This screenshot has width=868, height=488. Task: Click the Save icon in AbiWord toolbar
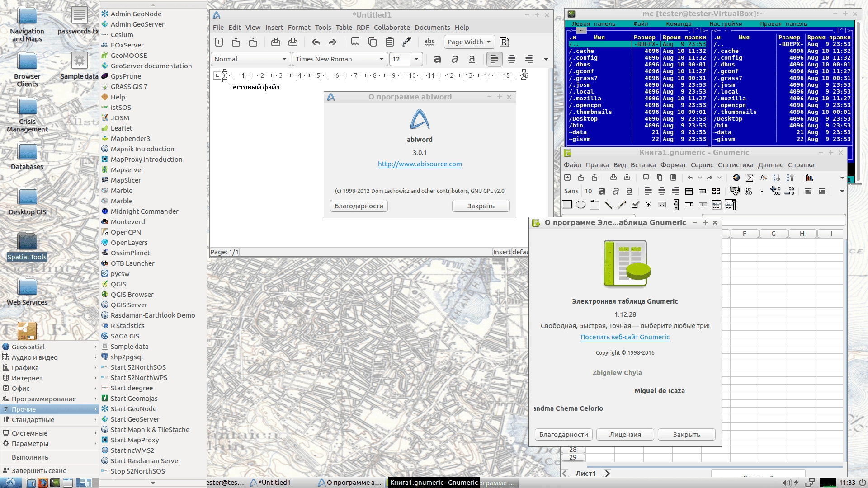tap(253, 42)
